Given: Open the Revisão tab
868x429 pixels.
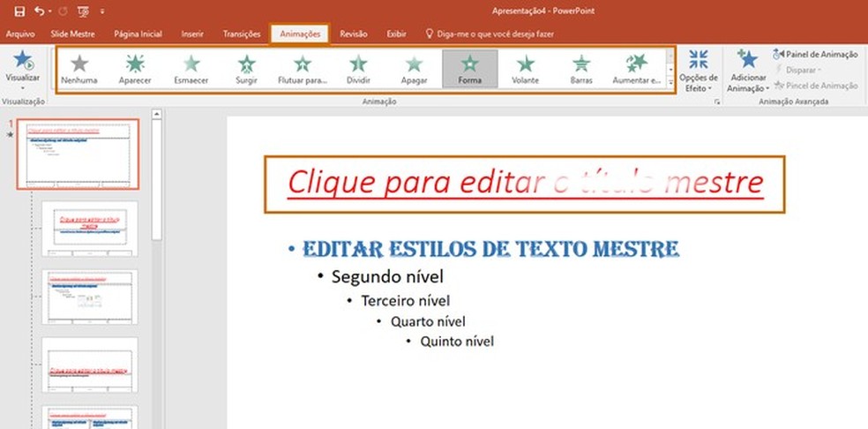Looking at the screenshot, I should (x=353, y=34).
